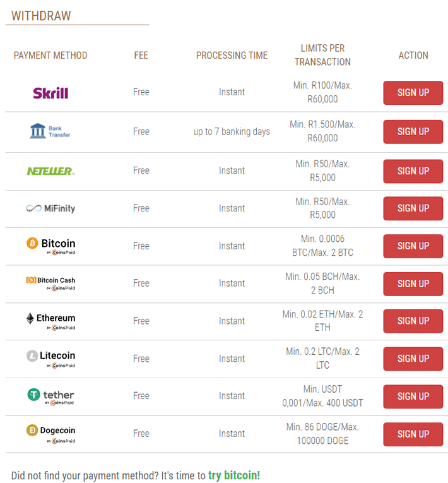Click the MiFinity infinity logo
Viewport: 448px width, 483px height.
[34, 208]
